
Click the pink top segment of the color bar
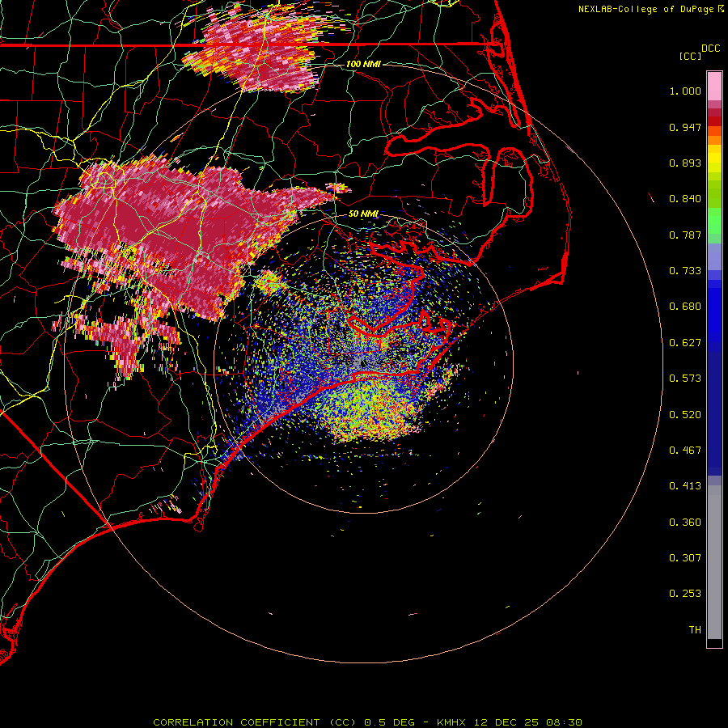(714, 87)
